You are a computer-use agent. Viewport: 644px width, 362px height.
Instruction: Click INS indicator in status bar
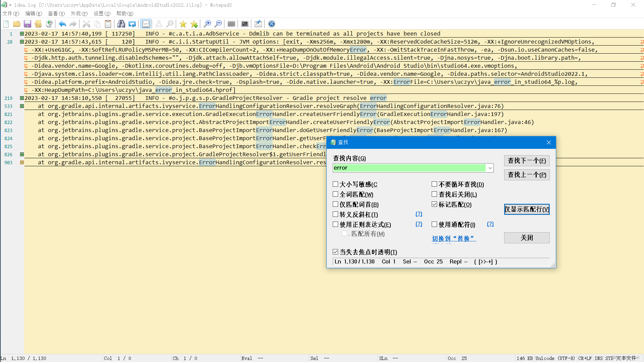pos(599,358)
